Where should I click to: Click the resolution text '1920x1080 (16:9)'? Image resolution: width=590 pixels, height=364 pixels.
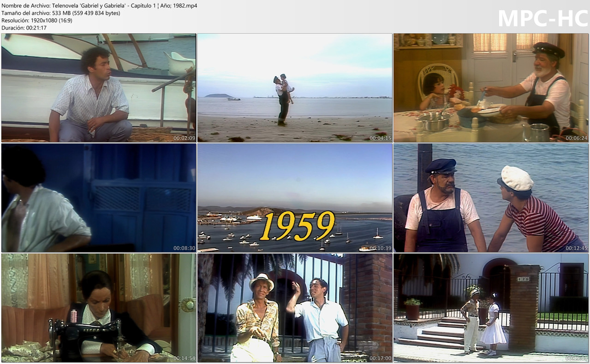[x=50, y=20]
